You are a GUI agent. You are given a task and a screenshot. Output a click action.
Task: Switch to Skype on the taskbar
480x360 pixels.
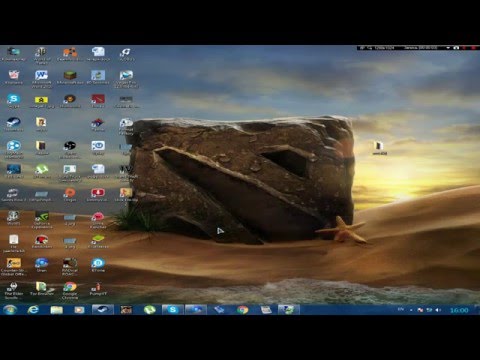[x=173, y=310]
